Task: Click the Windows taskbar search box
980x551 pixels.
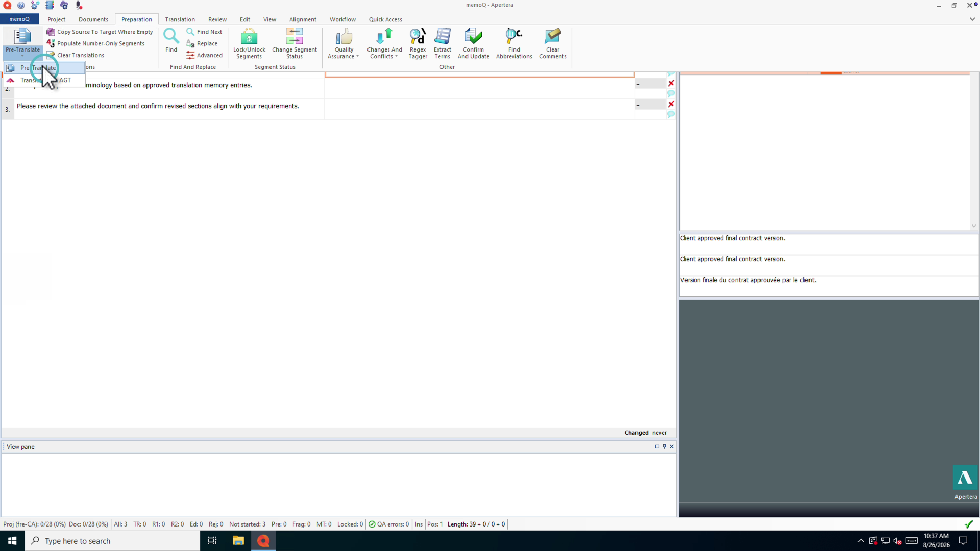Action: pyautogui.click(x=112, y=541)
